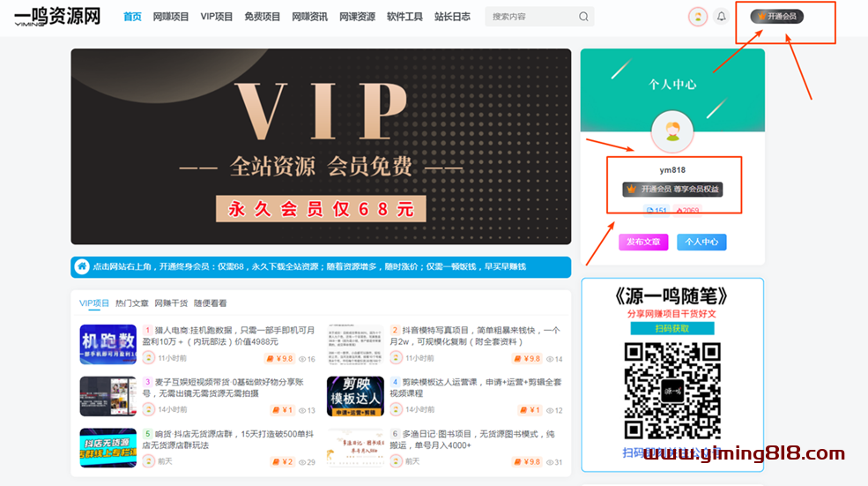This screenshot has height=486, width=868.
Task: Switch to the 热门文章 tab
Action: click(x=131, y=303)
